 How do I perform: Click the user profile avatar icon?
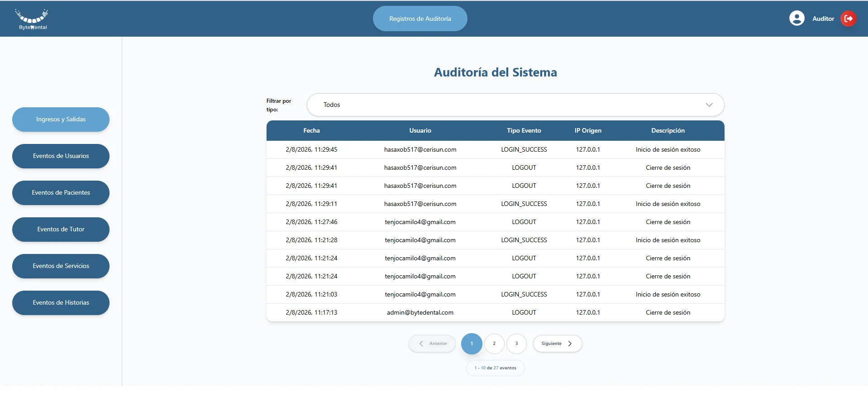pyautogui.click(x=796, y=19)
